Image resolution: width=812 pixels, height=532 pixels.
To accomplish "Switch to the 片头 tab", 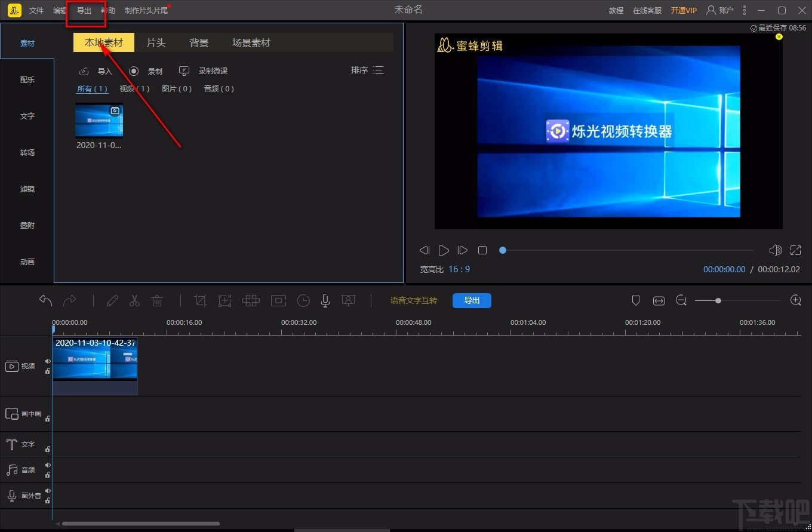I will coord(156,43).
